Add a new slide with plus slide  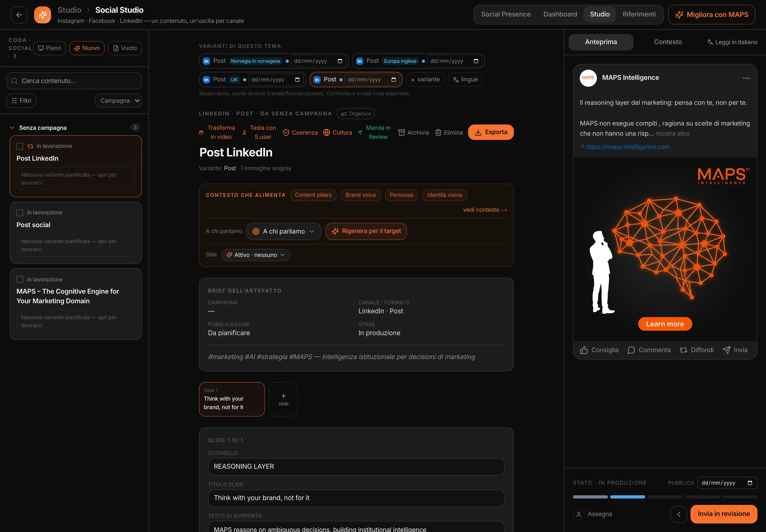click(283, 399)
